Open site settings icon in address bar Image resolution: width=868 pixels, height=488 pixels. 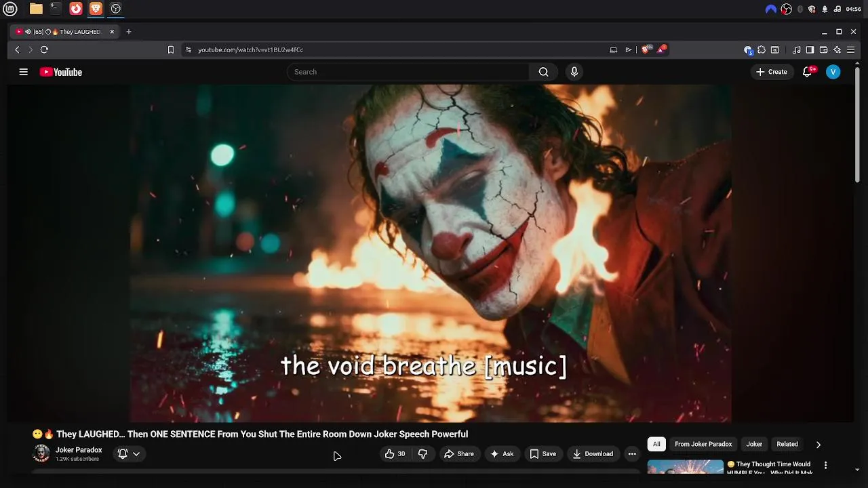tap(189, 49)
